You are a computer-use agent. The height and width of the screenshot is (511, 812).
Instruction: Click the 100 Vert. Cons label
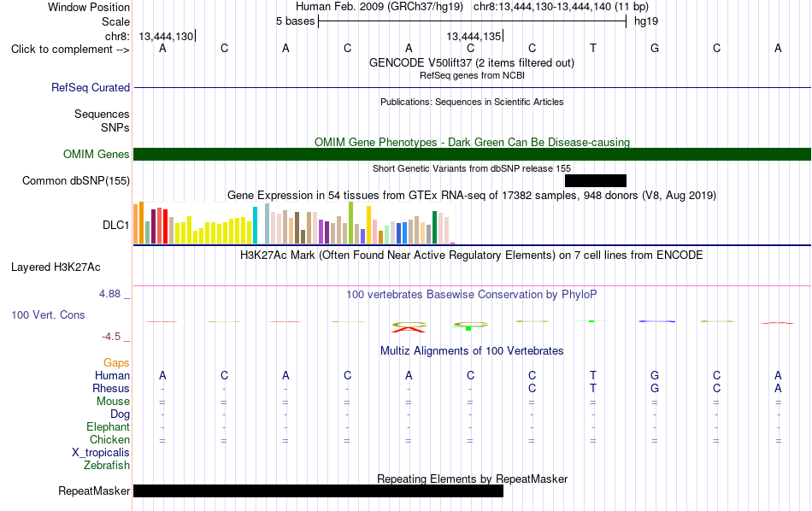point(48,314)
